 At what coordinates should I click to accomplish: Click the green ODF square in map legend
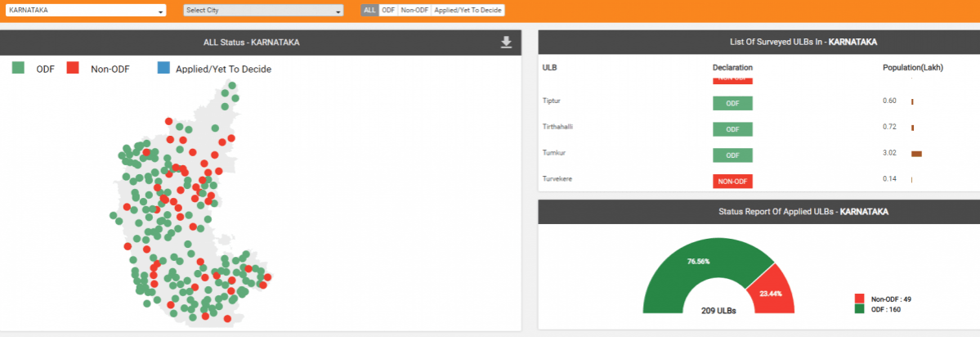18,69
